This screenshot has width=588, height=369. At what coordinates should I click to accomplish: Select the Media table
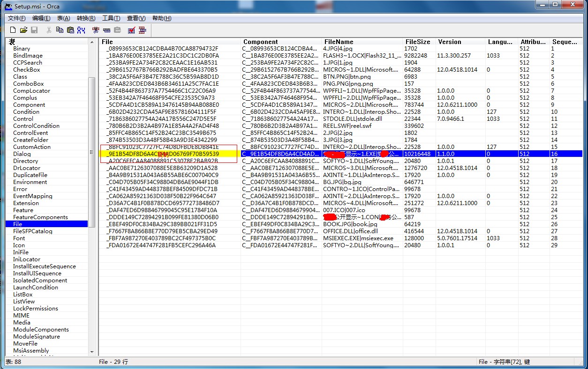tap(22, 323)
